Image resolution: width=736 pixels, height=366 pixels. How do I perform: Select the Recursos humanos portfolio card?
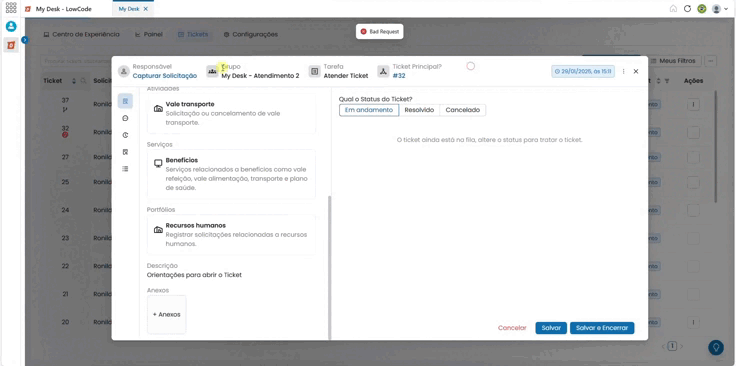click(x=231, y=235)
